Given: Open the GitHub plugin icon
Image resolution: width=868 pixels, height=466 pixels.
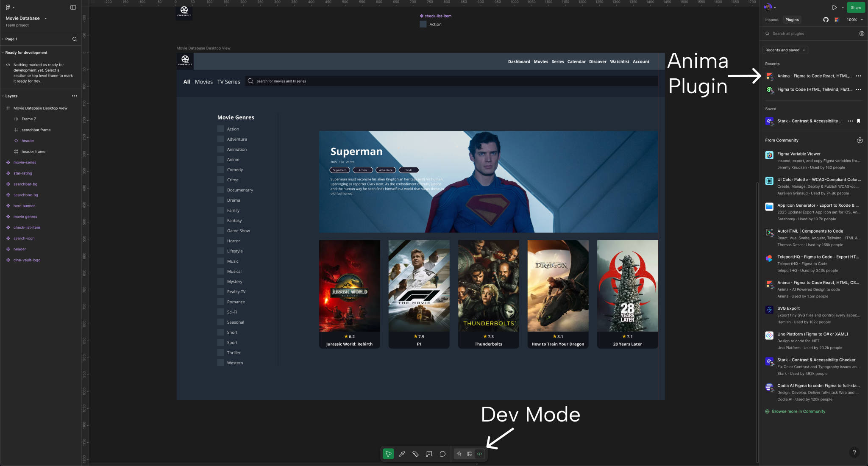Looking at the screenshot, I should coord(826,19).
